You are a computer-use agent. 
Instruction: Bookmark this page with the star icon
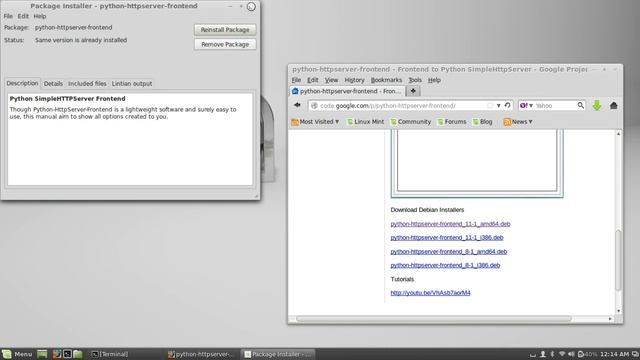(490, 106)
